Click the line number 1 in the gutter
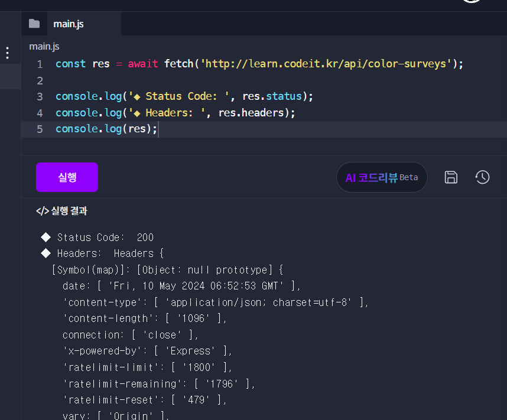The image size is (507, 420). pyautogui.click(x=40, y=64)
